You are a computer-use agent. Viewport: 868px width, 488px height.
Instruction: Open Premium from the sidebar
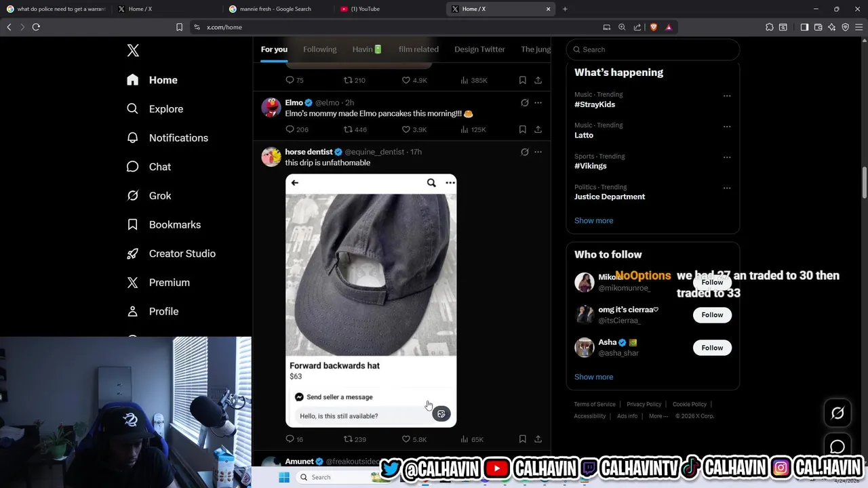point(158,283)
